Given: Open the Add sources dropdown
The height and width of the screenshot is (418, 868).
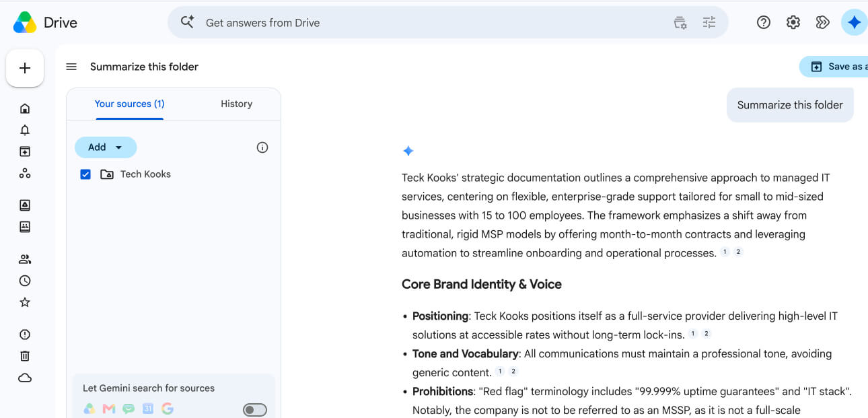Looking at the screenshot, I should (x=106, y=147).
